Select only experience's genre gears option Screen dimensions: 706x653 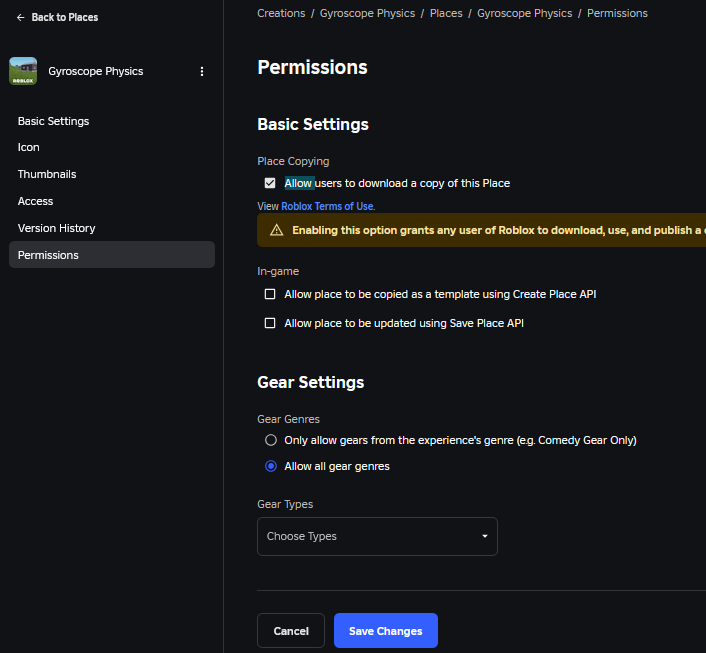click(270, 440)
